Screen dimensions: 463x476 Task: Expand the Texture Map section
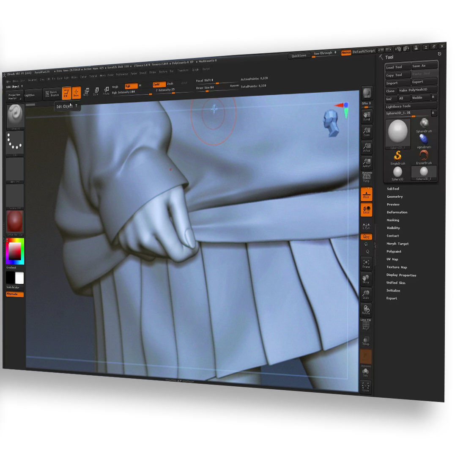397,267
